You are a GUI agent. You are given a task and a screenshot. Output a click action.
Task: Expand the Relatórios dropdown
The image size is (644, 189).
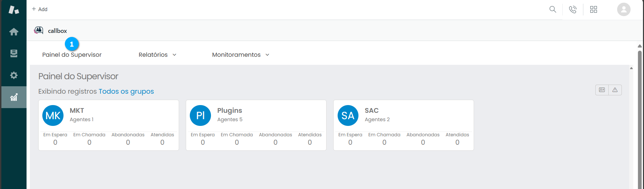pos(157,55)
